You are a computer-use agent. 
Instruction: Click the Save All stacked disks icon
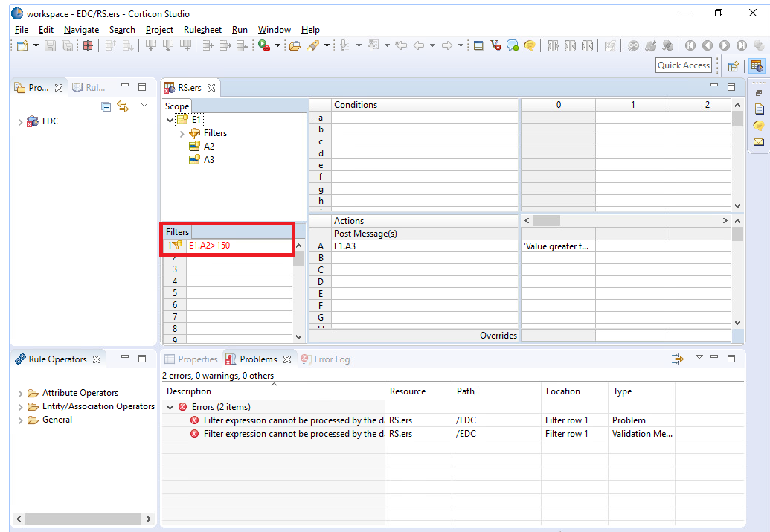click(67, 45)
